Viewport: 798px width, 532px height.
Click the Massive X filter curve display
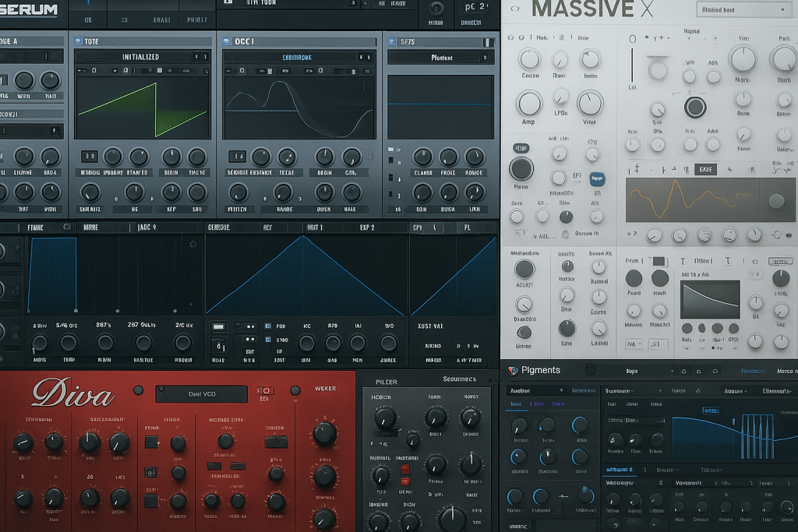click(x=711, y=299)
